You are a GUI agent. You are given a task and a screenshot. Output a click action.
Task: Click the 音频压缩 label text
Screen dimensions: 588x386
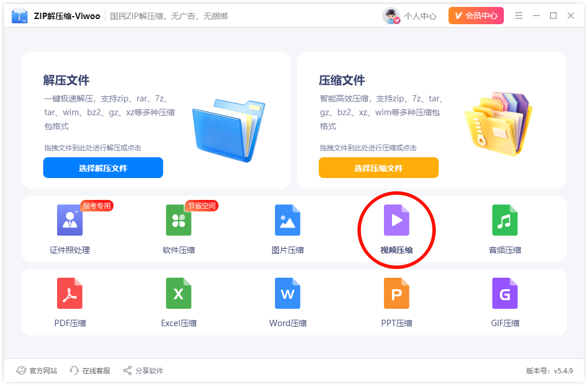505,250
